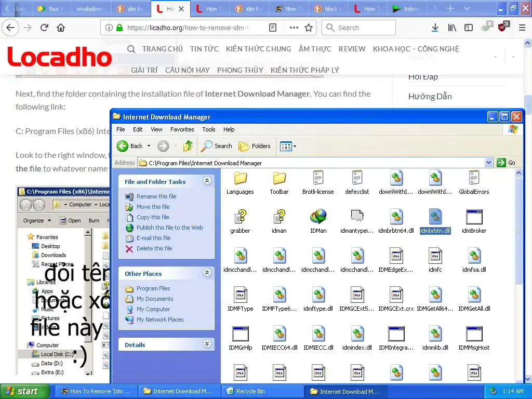Select the grabber help file
The image size is (532, 399).
click(x=240, y=222)
